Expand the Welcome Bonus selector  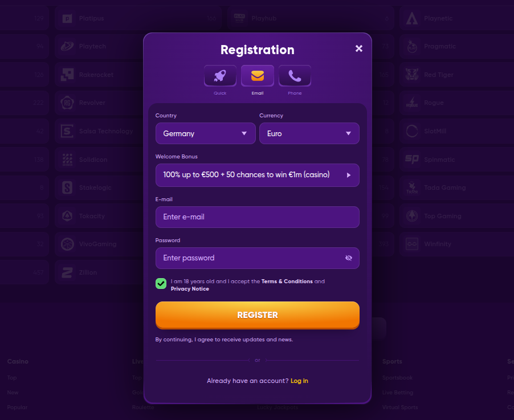point(257,175)
